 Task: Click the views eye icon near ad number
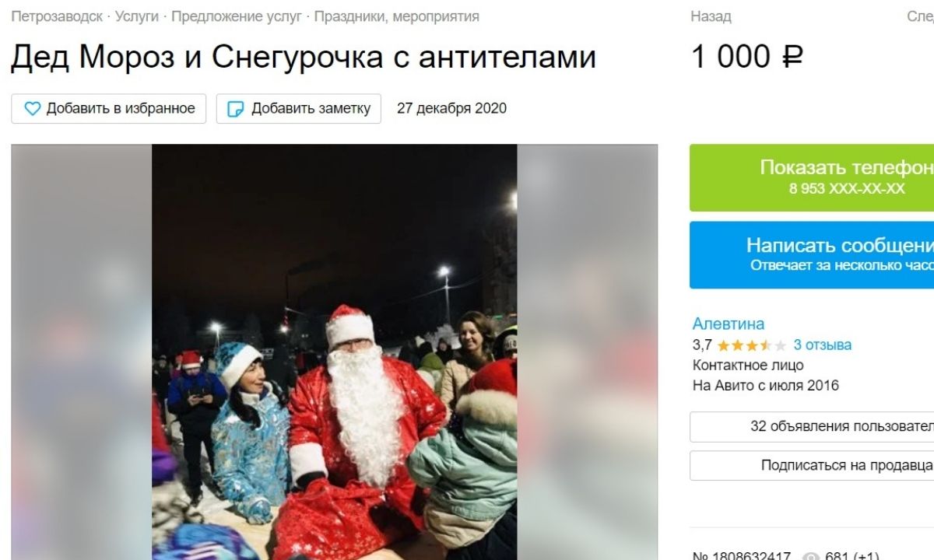(x=811, y=557)
